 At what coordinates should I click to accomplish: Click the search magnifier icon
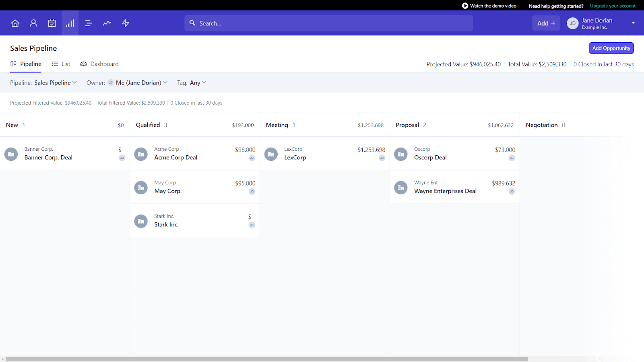pyautogui.click(x=192, y=23)
